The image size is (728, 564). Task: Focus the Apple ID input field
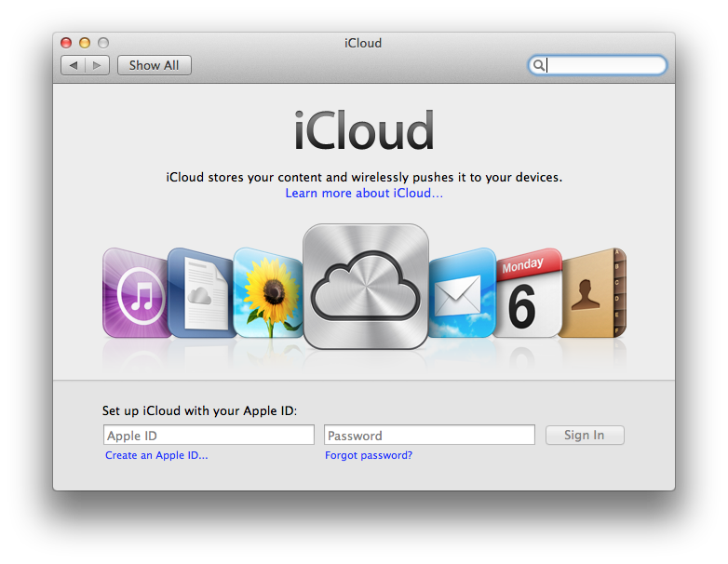[209, 435]
